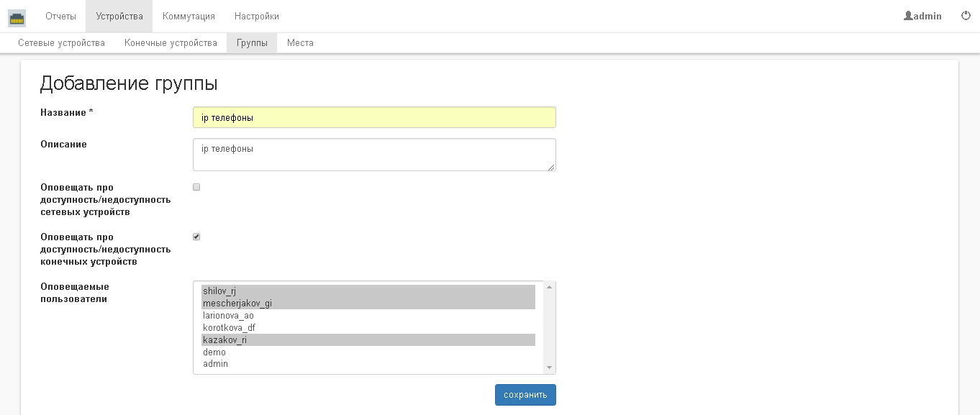Uncheck notifications for end devices availability

tap(196, 237)
